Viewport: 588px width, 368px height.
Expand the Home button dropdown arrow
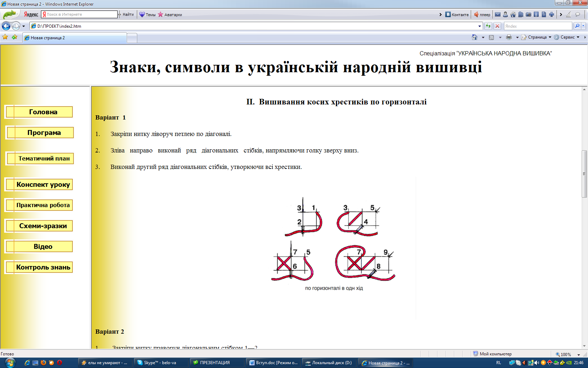[483, 37]
